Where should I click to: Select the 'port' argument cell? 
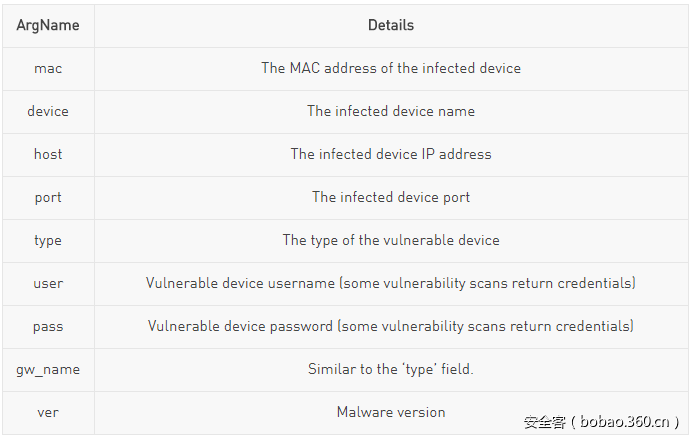tap(48, 197)
